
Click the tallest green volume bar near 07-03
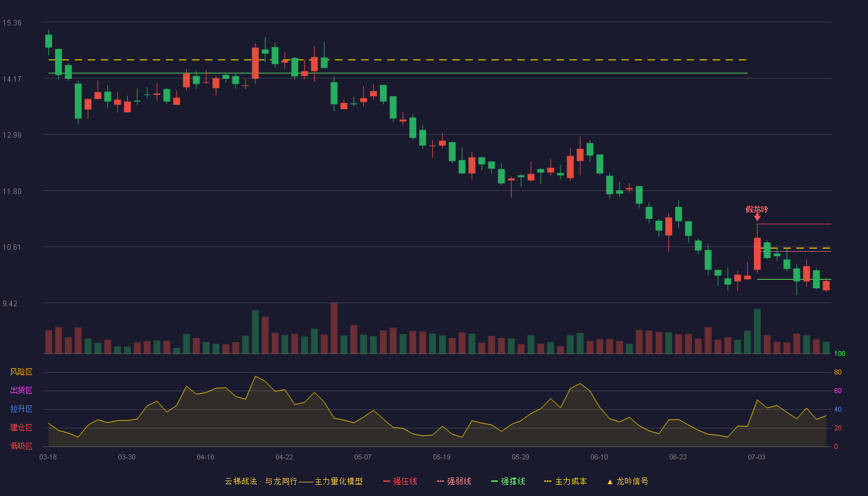coord(757,331)
